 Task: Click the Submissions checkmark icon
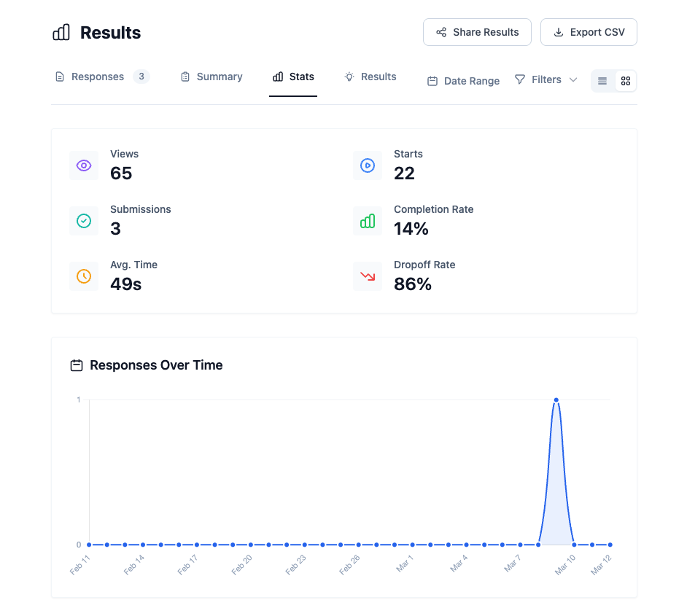coord(84,221)
